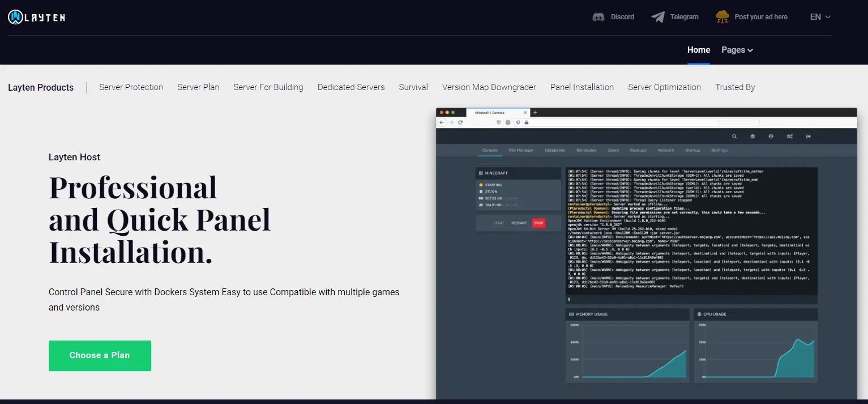Screen dimensions: 868x404
Task: Click the 211.19% CPU value
Action: coord(491,192)
